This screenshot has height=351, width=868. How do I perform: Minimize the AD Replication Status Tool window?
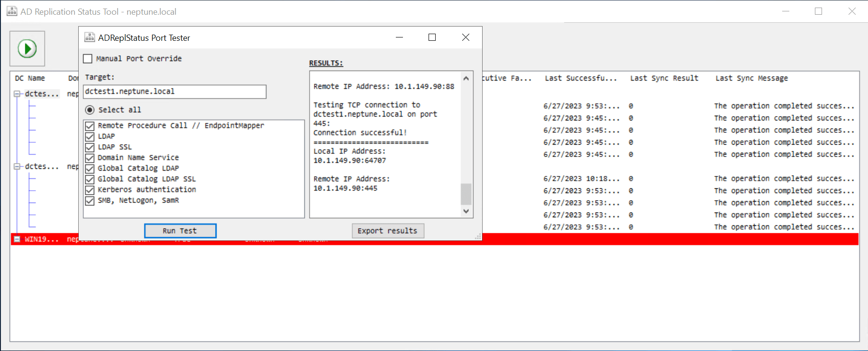786,11
